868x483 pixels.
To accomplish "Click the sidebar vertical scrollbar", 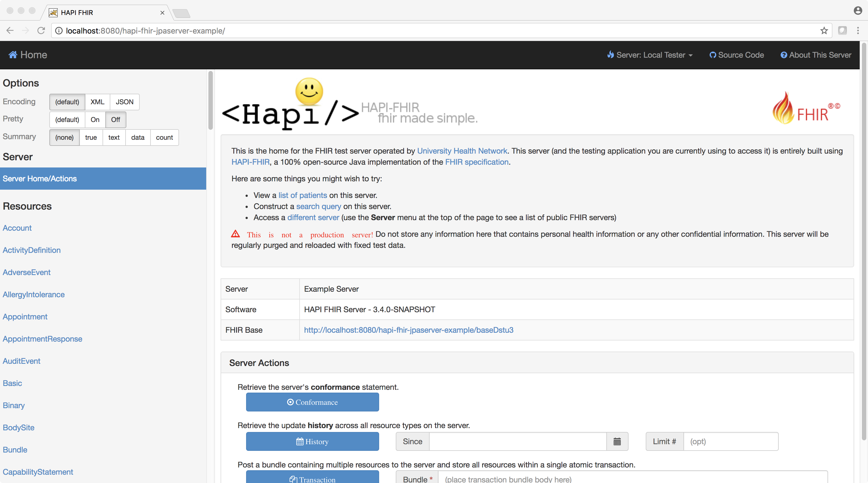I will [211, 100].
